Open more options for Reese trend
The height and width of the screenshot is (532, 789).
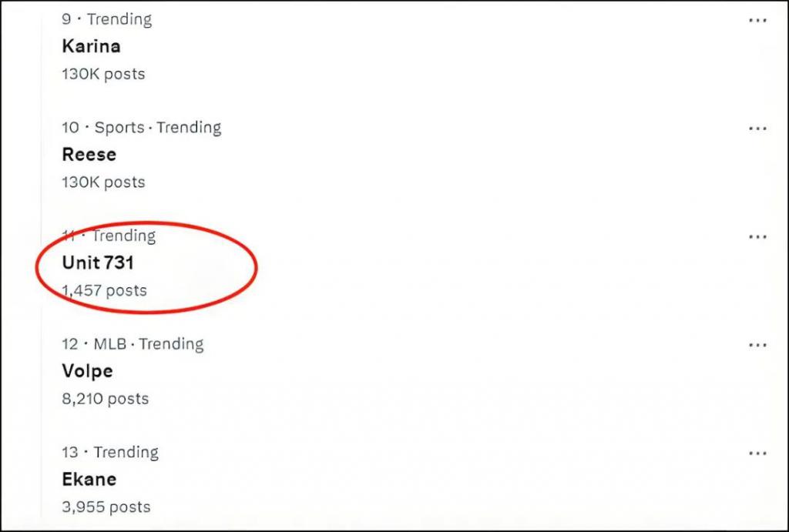coord(757,129)
